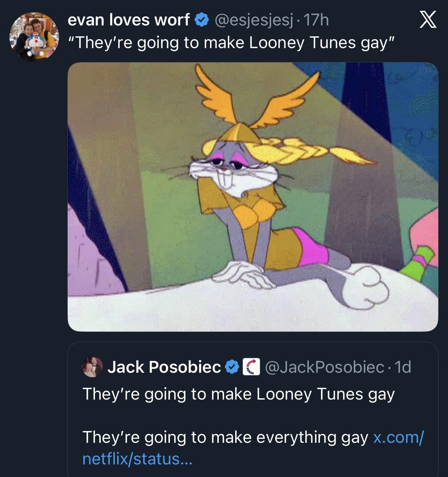Click "They're going to make everything gay" text
This screenshot has height=477, width=448.
225,437
